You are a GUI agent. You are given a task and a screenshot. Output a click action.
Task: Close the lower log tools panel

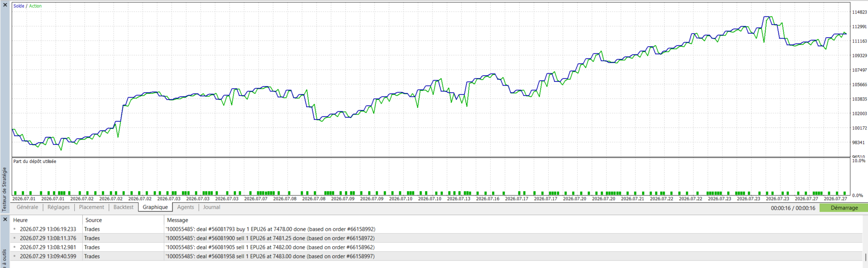[5, 220]
